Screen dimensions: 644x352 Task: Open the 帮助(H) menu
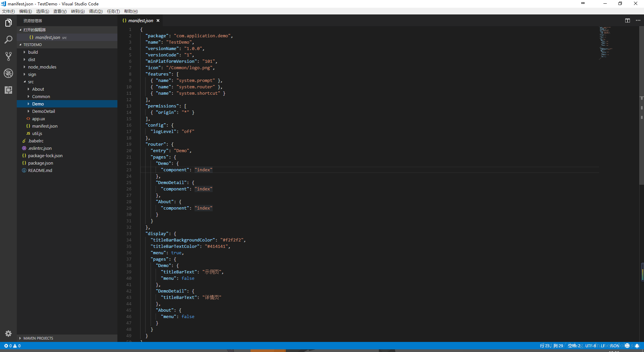coord(131,11)
